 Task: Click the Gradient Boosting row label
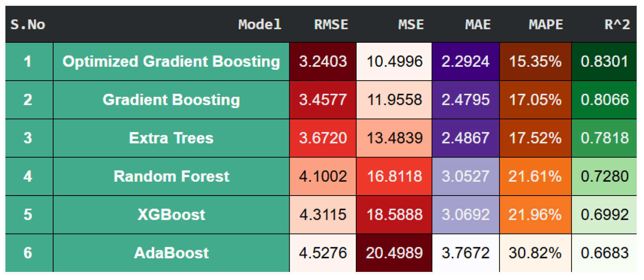(171, 100)
